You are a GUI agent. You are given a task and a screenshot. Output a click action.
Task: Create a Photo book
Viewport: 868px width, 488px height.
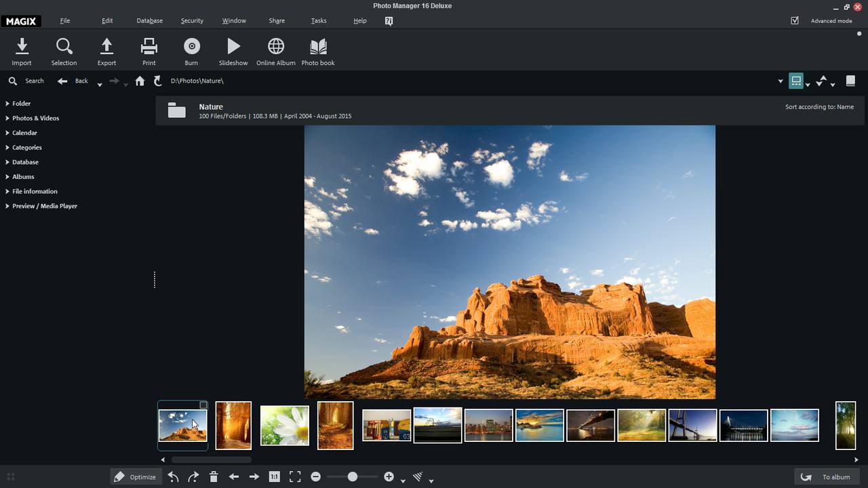click(317, 51)
